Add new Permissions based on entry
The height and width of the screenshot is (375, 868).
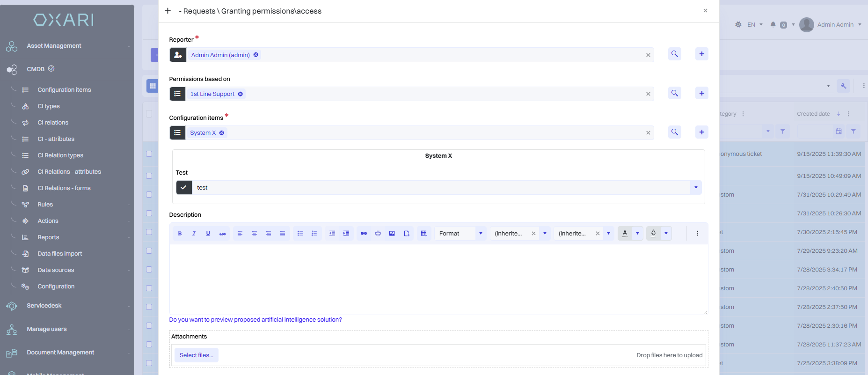click(702, 93)
